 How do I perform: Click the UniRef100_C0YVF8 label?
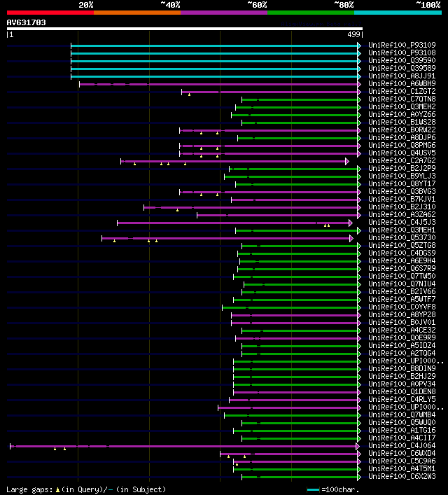pos(402,307)
